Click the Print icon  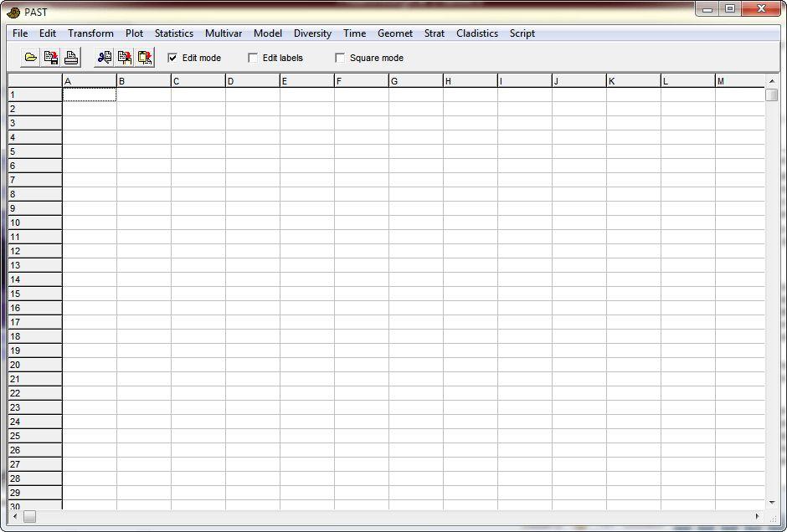pyautogui.click(x=71, y=58)
